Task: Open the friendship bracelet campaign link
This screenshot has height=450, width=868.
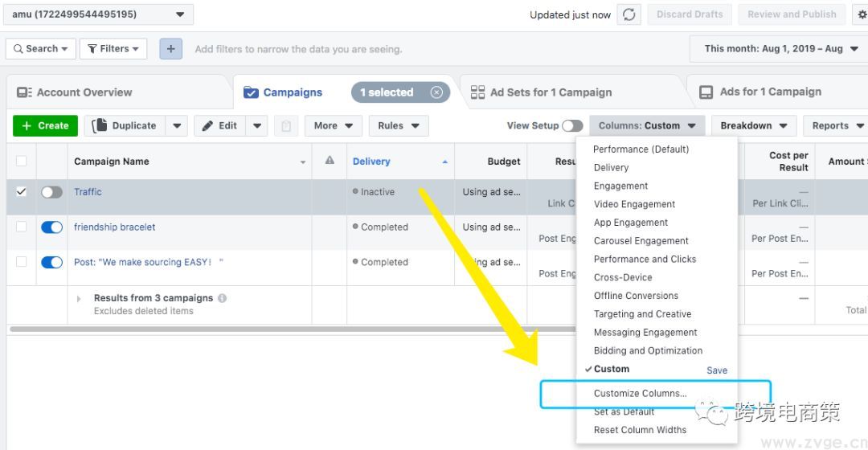Action: [115, 227]
